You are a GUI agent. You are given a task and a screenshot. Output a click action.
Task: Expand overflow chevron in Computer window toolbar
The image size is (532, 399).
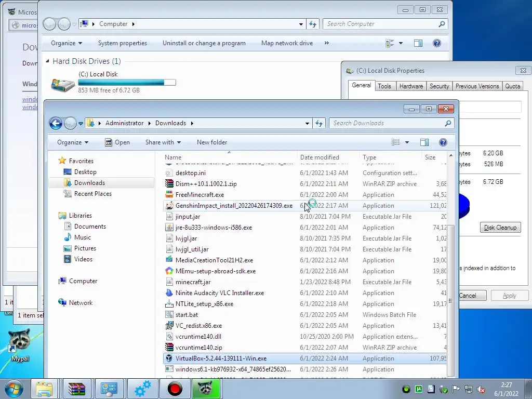coord(326,43)
